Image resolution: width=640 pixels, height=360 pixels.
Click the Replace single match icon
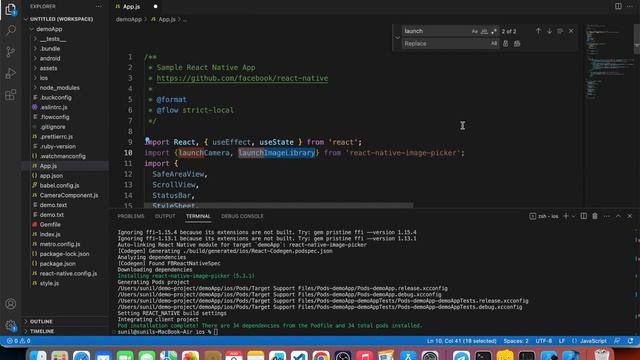[506, 44]
